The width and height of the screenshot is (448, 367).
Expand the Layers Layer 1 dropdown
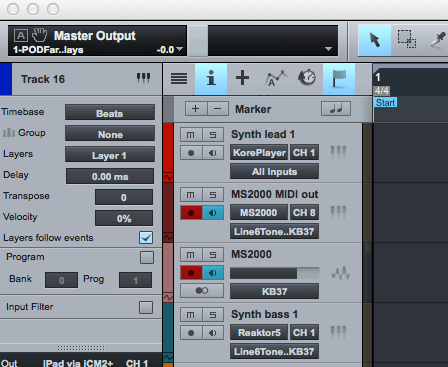pos(110,155)
